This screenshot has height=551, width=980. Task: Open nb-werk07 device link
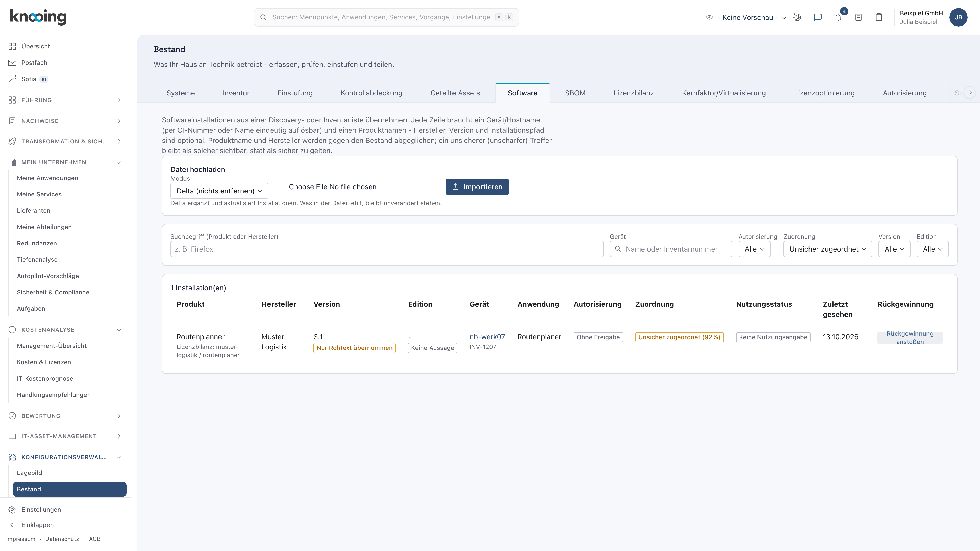[487, 337]
